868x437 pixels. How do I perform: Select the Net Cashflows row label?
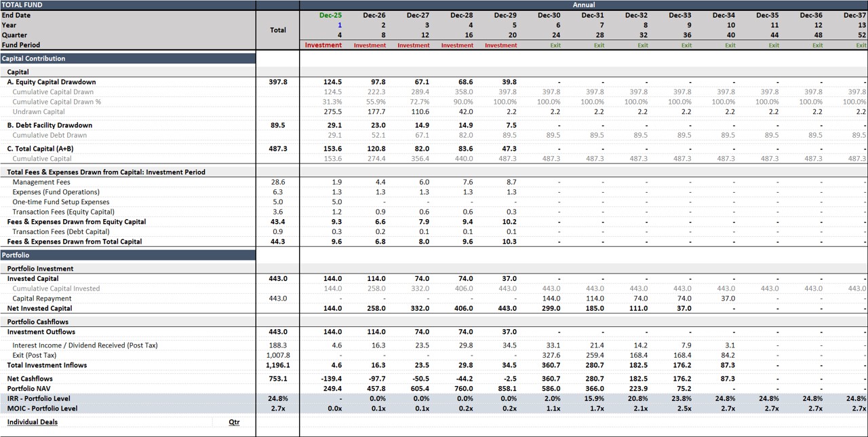[30, 379]
